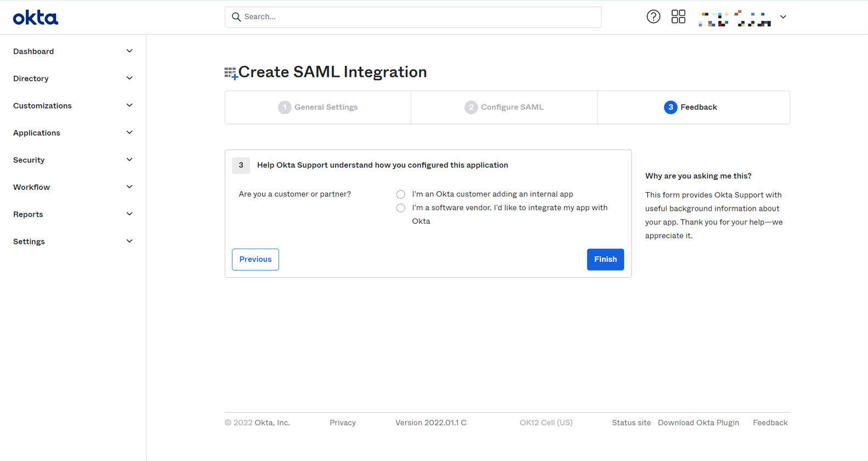Click the OK12 Cell (US) text
The image size is (868, 461).
[x=546, y=423]
